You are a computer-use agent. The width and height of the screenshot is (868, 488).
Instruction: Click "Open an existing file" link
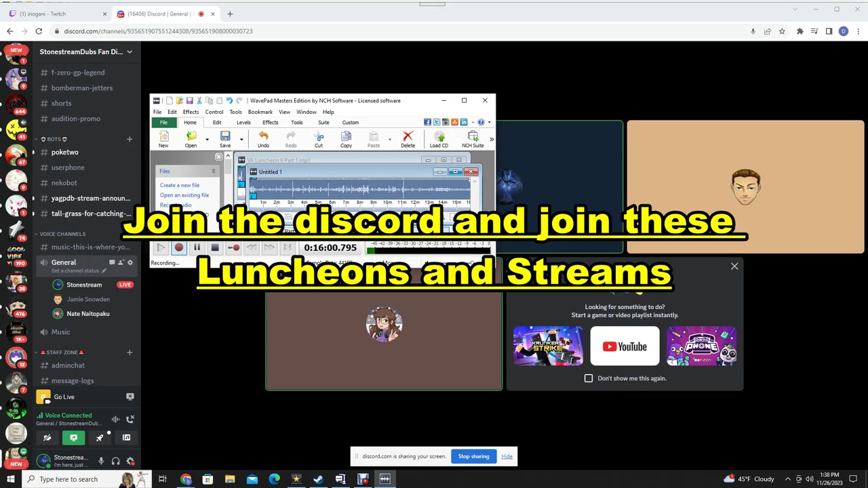tap(184, 195)
